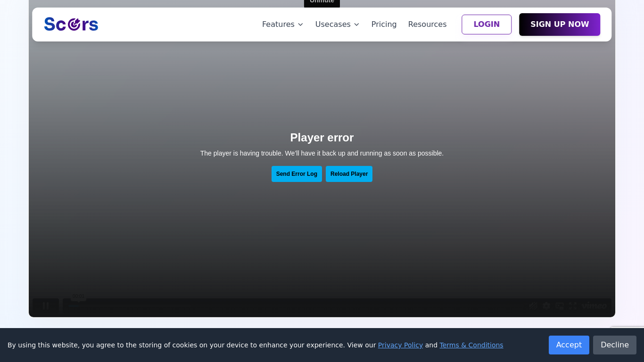Enter fullscreen with the player icon
The width and height of the screenshot is (644, 362).
pyautogui.click(x=573, y=306)
